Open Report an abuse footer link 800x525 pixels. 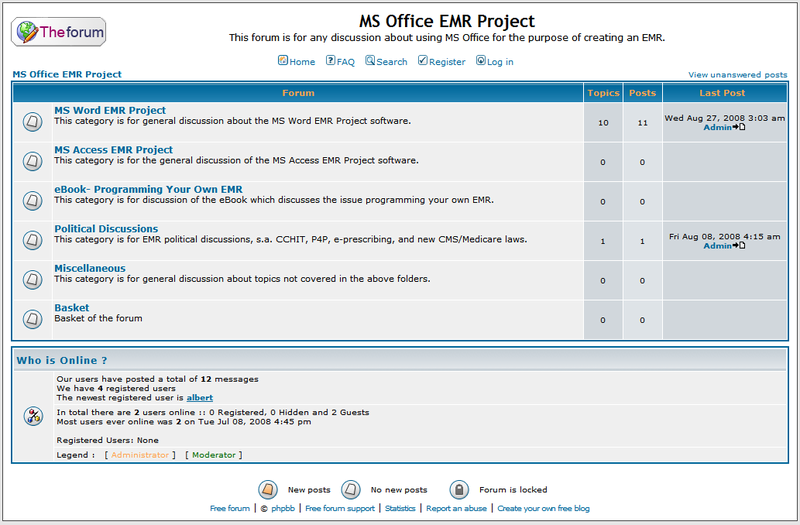(x=456, y=508)
